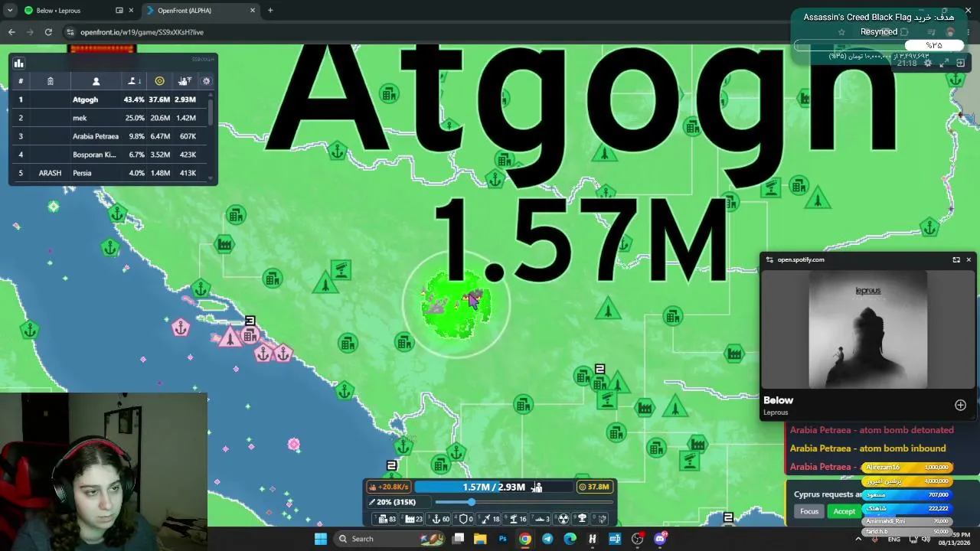Click the troop growth rate +20.8K/s
The image size is (980, 551).
click(x=389, y=487)
